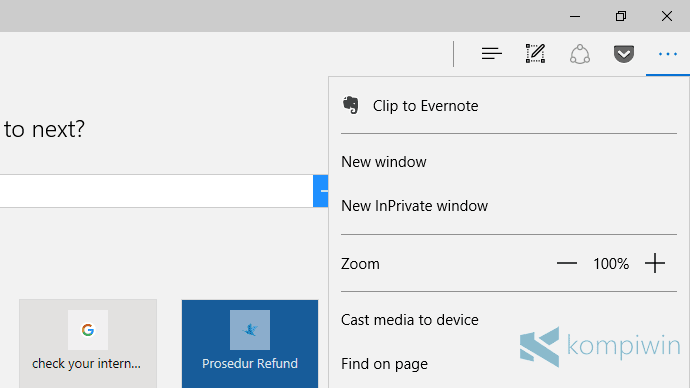Close the Edge window
The height and width of the screenshot is (388, 690).
point(667,16)
